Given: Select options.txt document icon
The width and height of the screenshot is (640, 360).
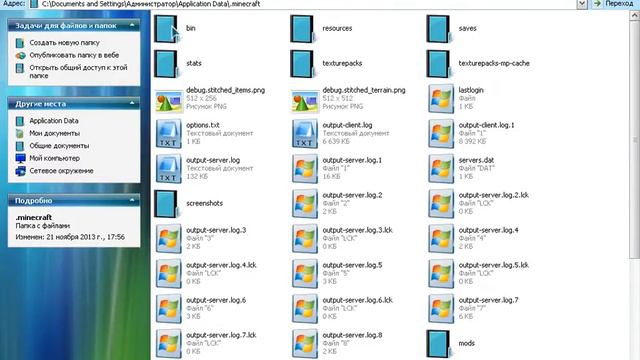Looking at the screenshot, I should coord(169,133).
